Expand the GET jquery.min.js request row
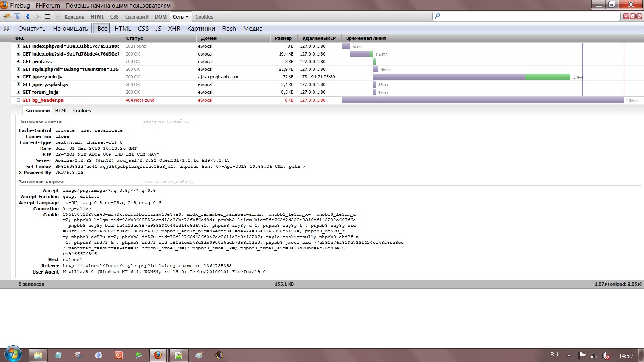This screenshot has width=644, height=362. [x=18, y=77]
